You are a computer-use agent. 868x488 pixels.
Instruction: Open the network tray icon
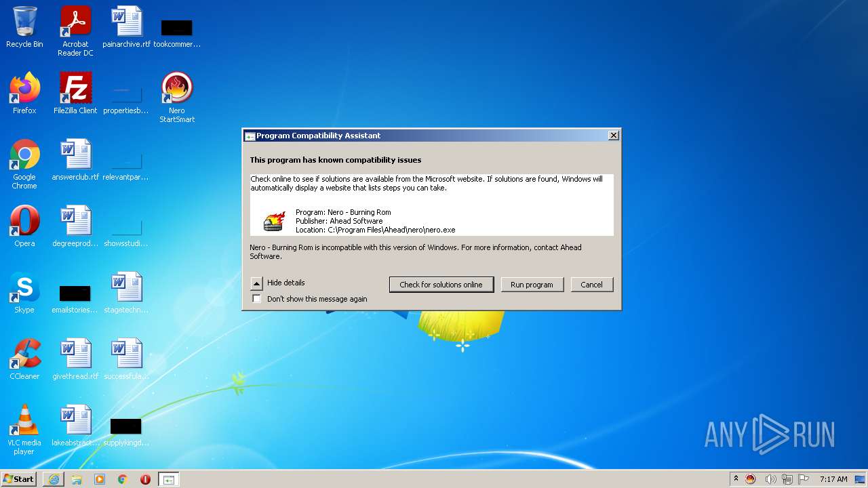tap(787, 479)
